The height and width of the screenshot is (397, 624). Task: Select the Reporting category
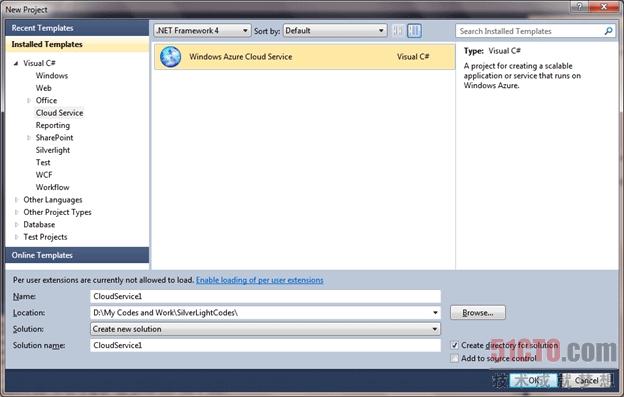click(53, 125)
